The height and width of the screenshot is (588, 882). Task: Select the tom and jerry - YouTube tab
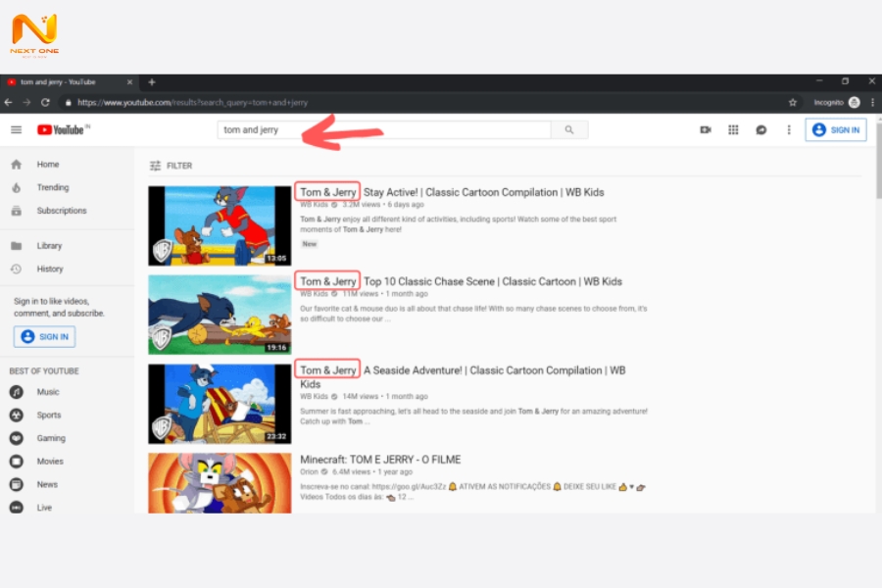(x=69, y=82)
